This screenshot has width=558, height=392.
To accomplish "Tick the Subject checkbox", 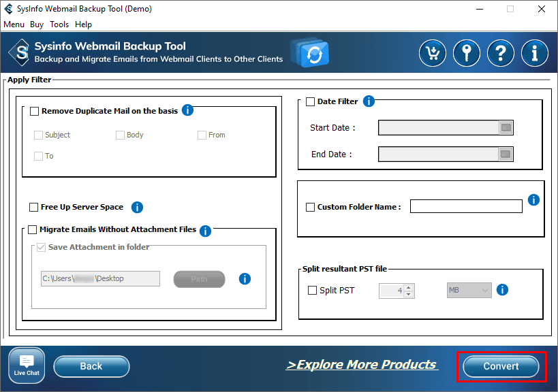I will point(38,135).
